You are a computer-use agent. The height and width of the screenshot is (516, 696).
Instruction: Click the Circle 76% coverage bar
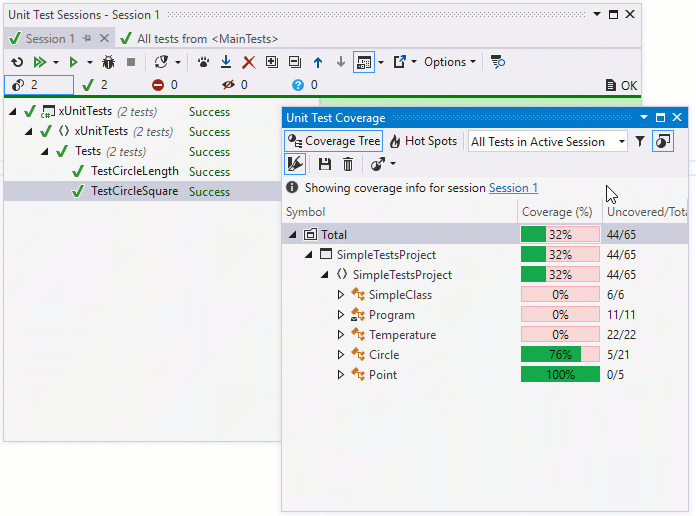click(560, 355)
